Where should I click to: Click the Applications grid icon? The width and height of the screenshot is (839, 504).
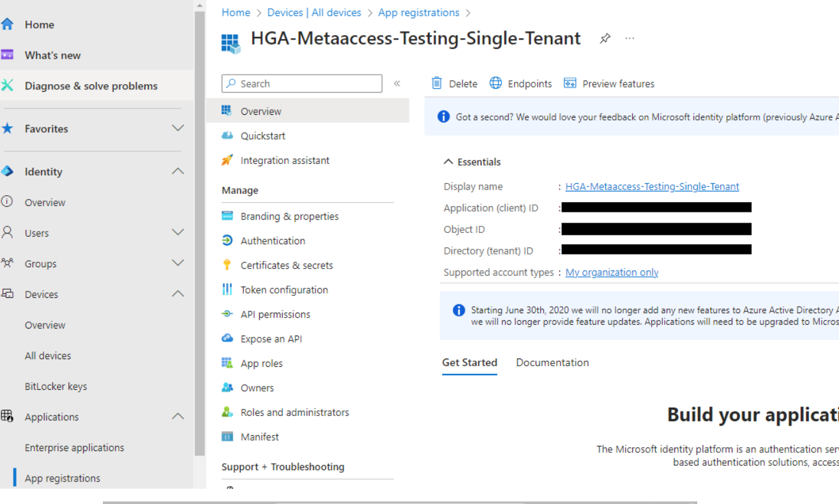point(7,416)
